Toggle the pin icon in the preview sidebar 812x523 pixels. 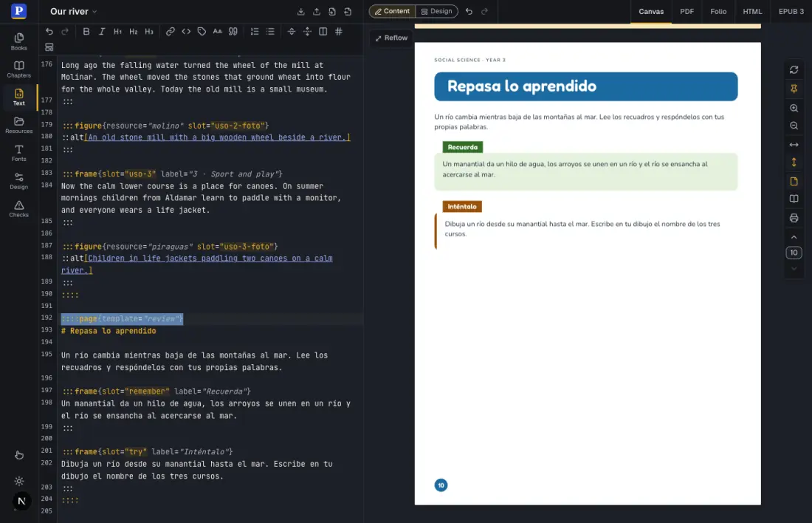click(794, 89)
